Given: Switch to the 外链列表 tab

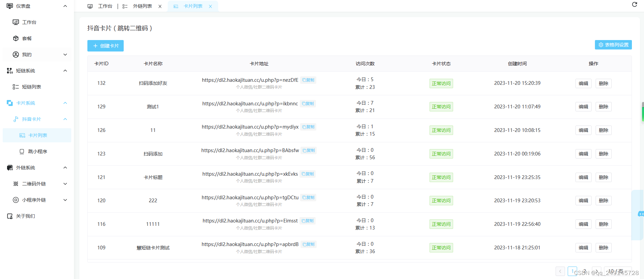Looking at the screenshot, I should [137, 6].
